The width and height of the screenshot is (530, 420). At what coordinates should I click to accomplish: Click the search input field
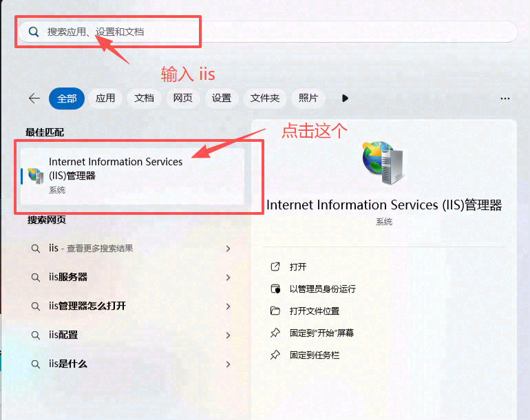pyautogui.click(x=275, y=32)
